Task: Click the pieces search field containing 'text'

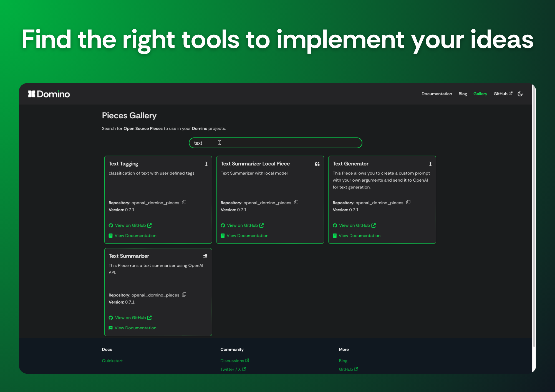Action: pos(275,143)
